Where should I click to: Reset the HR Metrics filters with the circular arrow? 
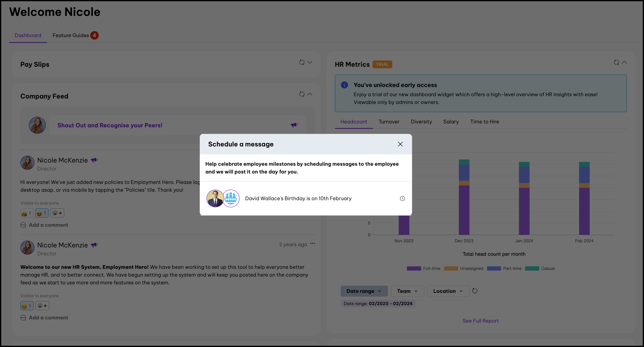click(x=475, y=291)
